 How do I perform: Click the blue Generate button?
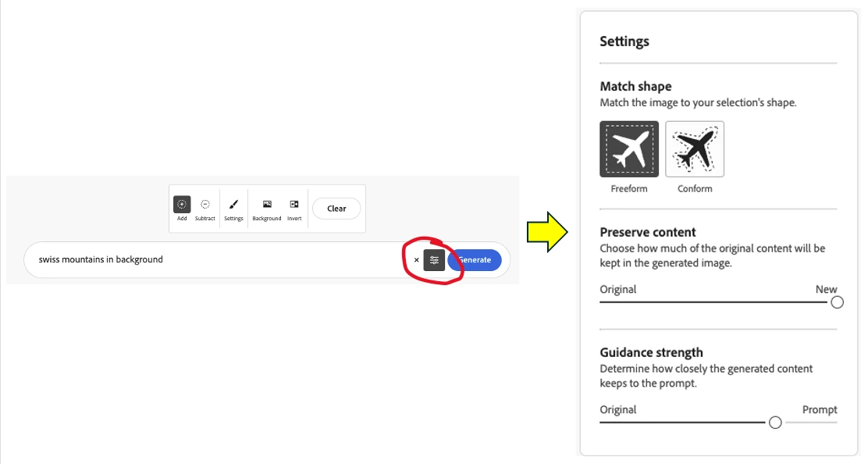pyautogui.click(x=475, y=260)
